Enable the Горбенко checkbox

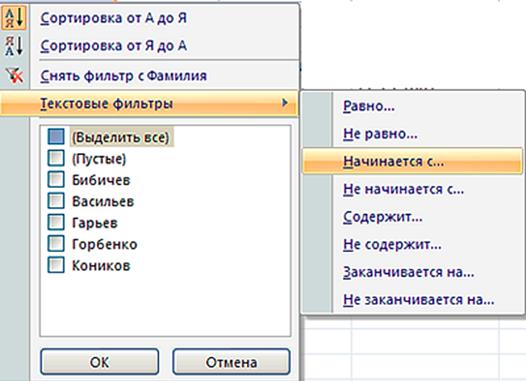[56, 244]
